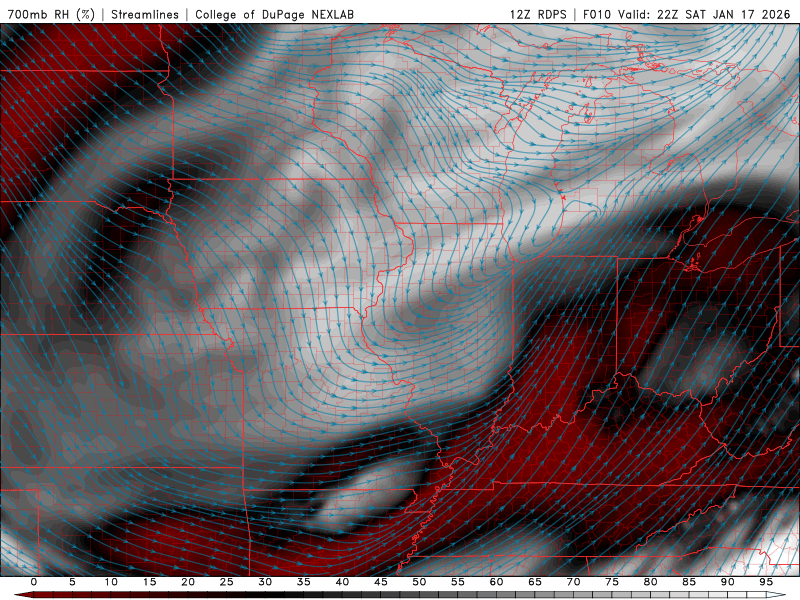Click the 25 value on the color scale
This screenshot has height=600, width=800.
[x=227, y=582]
